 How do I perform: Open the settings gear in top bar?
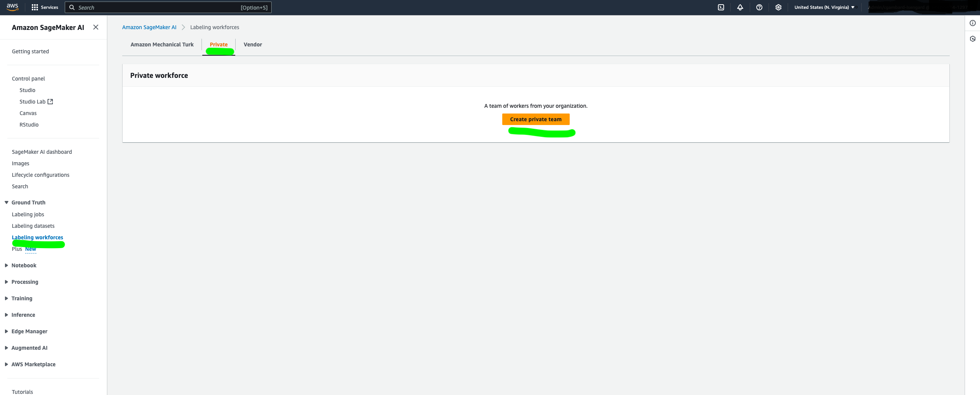[x=778, y=7]
